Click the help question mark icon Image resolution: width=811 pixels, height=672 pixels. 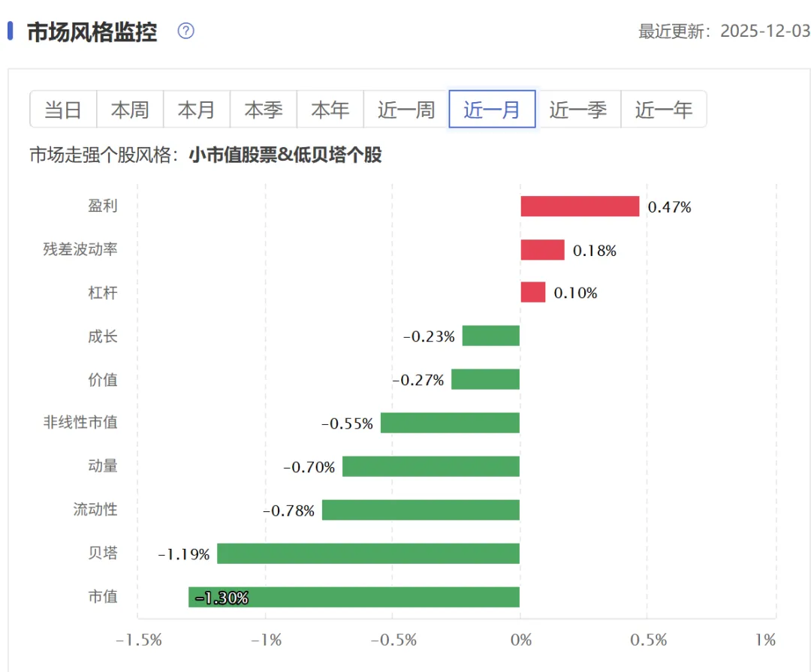185,31
